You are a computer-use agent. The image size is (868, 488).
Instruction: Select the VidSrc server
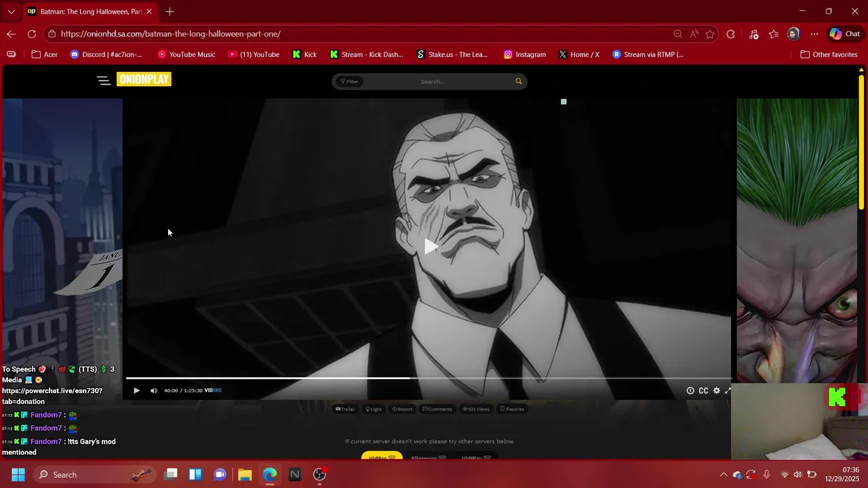(x=382, y=456)
